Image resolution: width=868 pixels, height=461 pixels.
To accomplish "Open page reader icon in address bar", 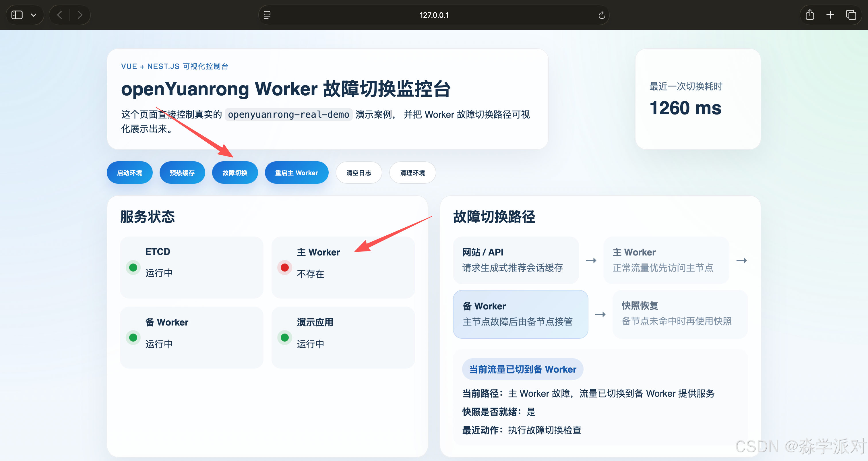I will pos(267,15).
